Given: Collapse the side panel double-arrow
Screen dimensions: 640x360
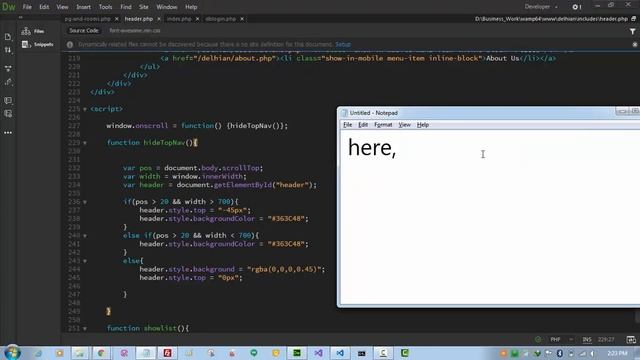Looking at the screenshot, I should pos(20,18).
